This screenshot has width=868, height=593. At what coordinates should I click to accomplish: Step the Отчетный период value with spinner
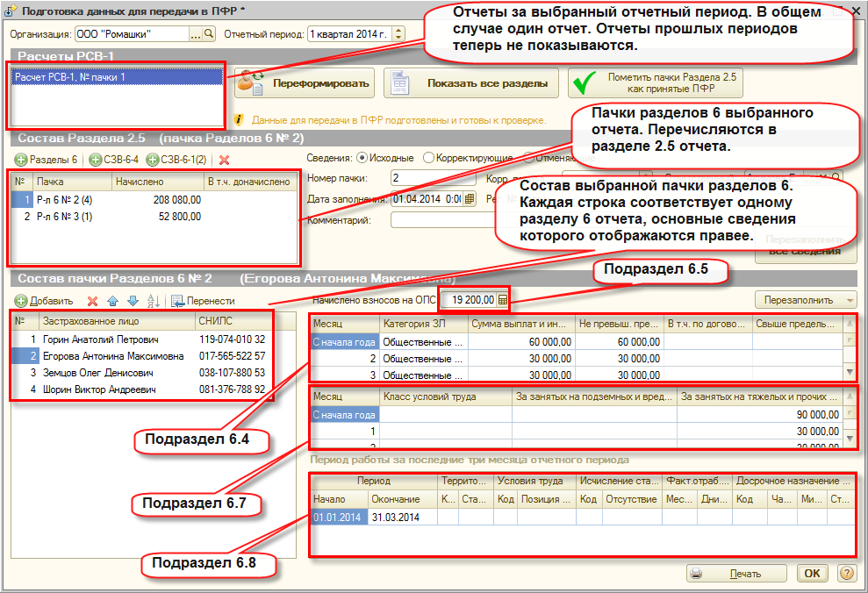[x=398, y=34]
